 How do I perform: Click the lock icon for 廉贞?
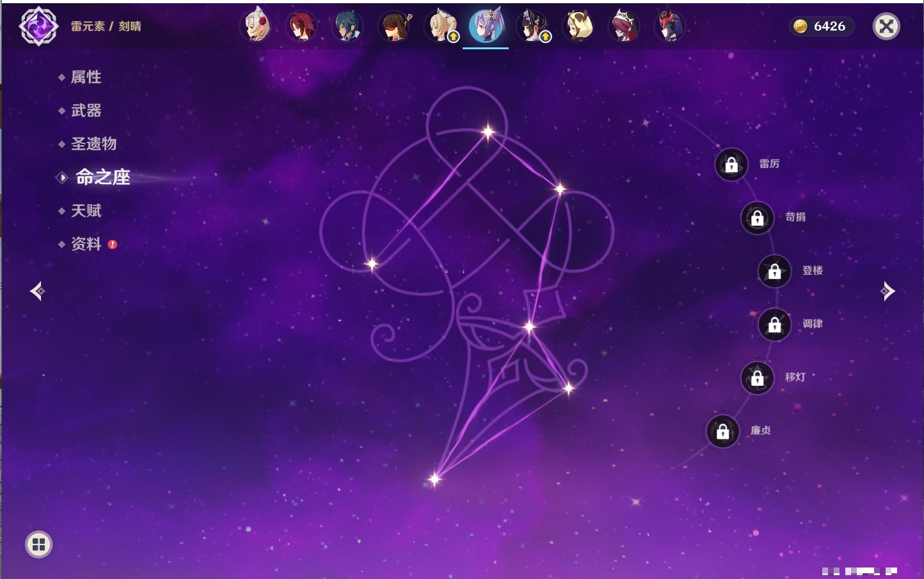point(723,432)
